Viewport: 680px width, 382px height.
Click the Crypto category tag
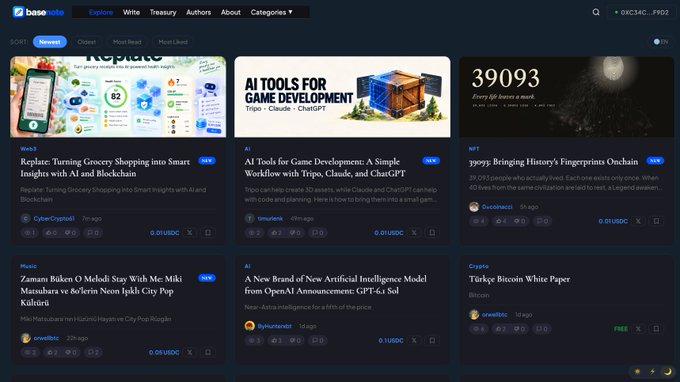(x=478, y=266)
